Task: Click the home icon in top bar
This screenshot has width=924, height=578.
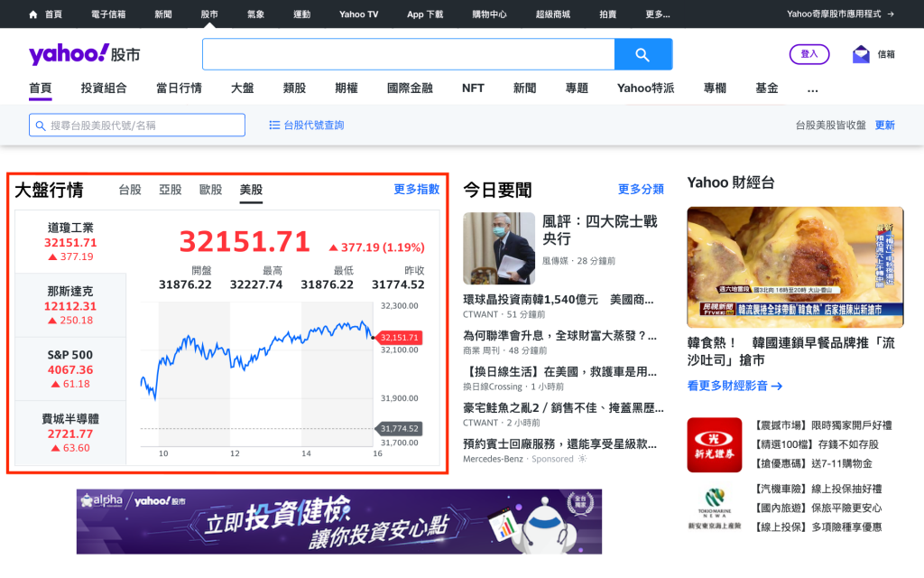Action: (x=33, y=14)
